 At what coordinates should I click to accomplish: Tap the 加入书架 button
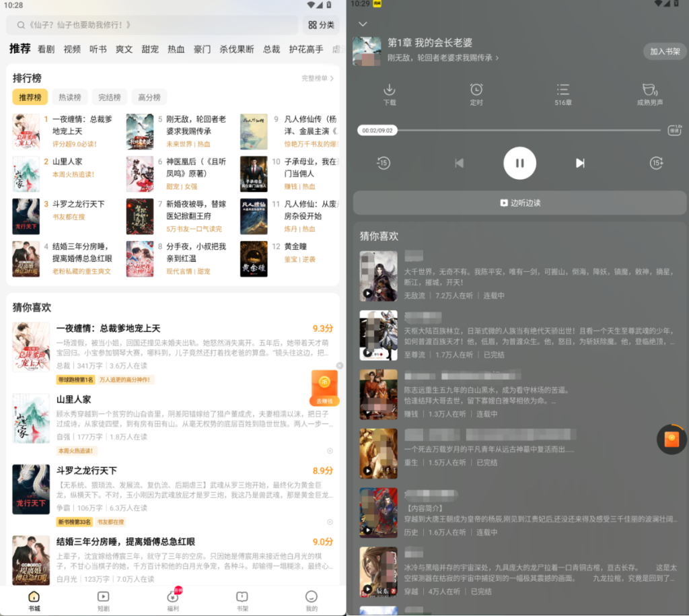[x=664, y=52]
